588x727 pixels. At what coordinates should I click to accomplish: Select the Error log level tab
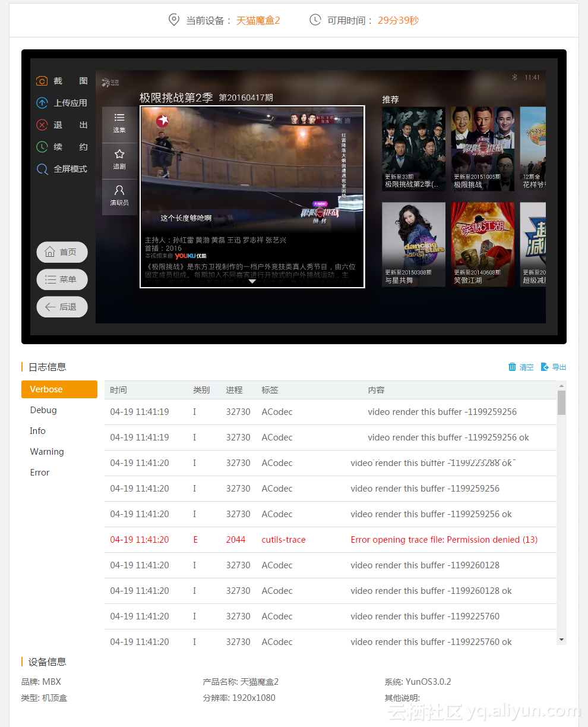tap(40, 473)
